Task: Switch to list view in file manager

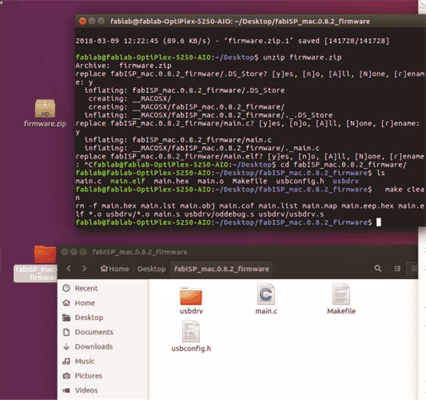Action: pyautogui.click(x=397, y=269)
